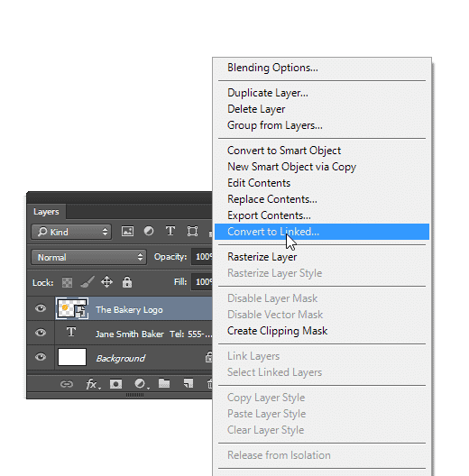Viewport: 469px width, 476px height.
Task: Open the Normal blend mode dropdown
Action: (x=88, y=258)
